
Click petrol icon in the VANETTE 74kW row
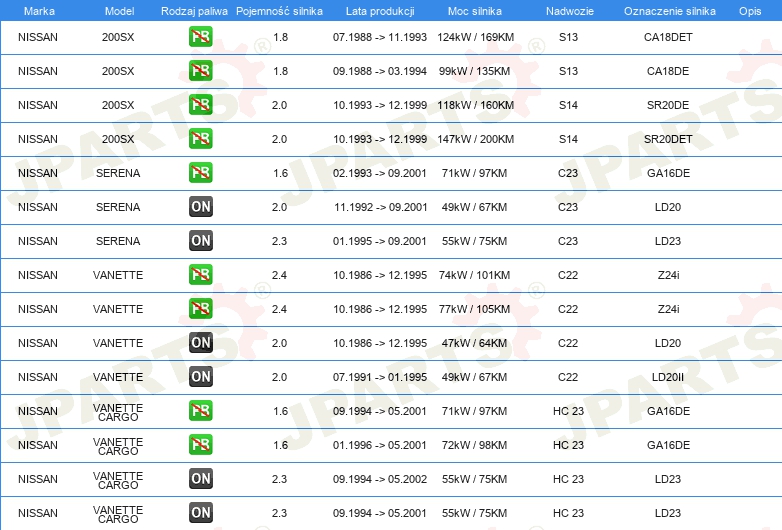[200, 275]
